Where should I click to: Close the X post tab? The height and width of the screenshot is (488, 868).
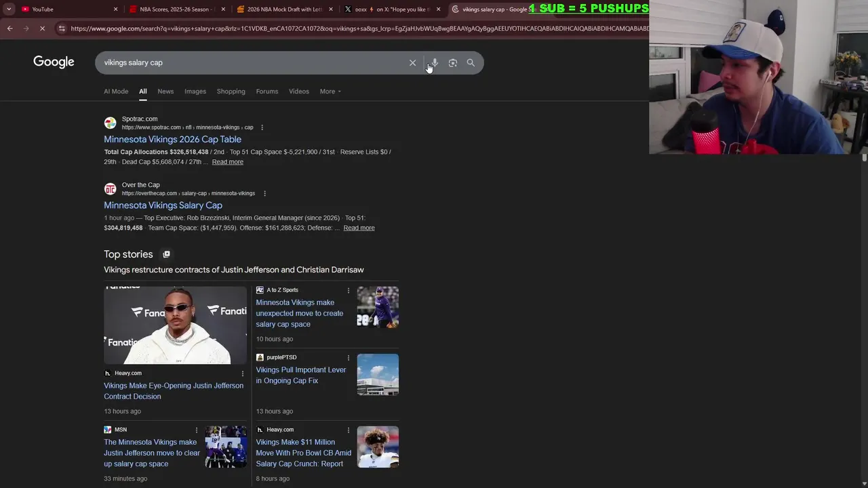438,9
